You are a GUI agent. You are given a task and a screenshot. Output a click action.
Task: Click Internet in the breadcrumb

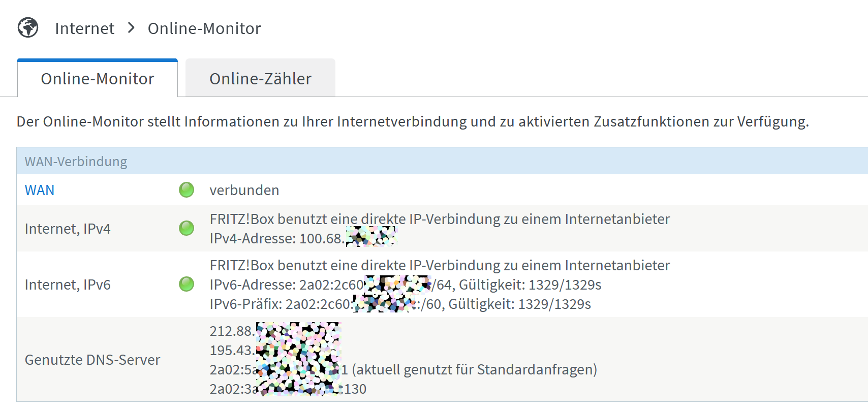coord(84,28)
